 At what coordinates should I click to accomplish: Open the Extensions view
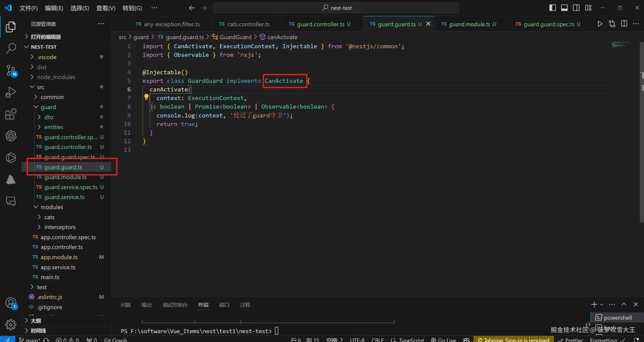(x=11, y=114)
